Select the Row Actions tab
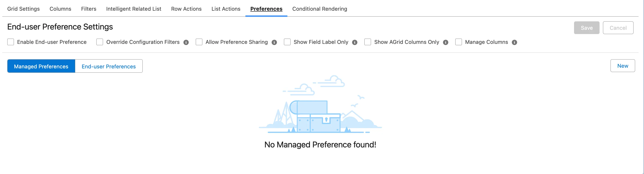 click(186, 9)
